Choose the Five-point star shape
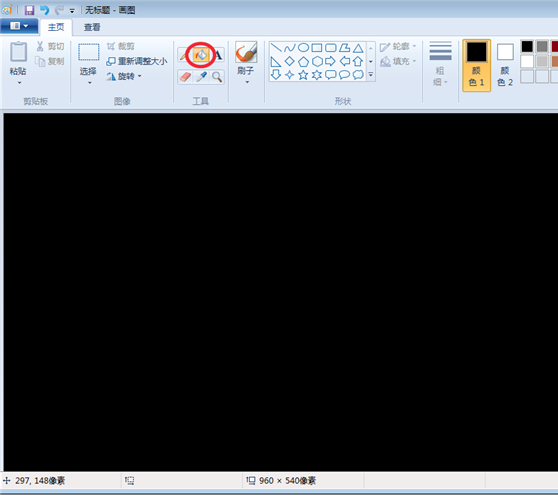 click(x=303, y=75)
